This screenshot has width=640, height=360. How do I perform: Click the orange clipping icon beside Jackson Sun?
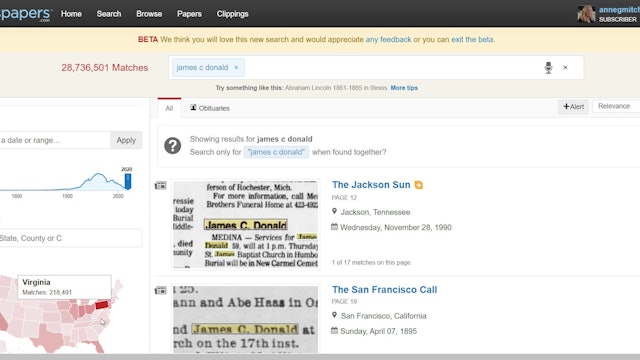click(418, 185)
